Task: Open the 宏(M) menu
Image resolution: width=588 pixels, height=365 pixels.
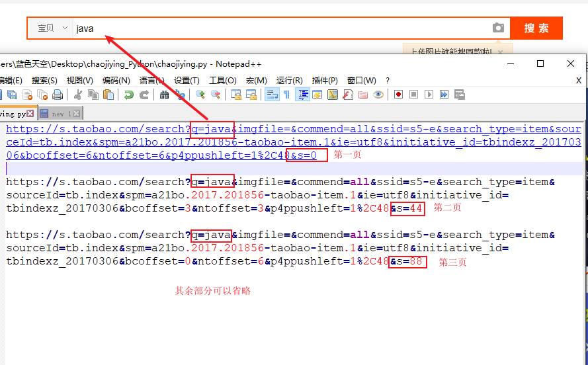Action: 257,81
